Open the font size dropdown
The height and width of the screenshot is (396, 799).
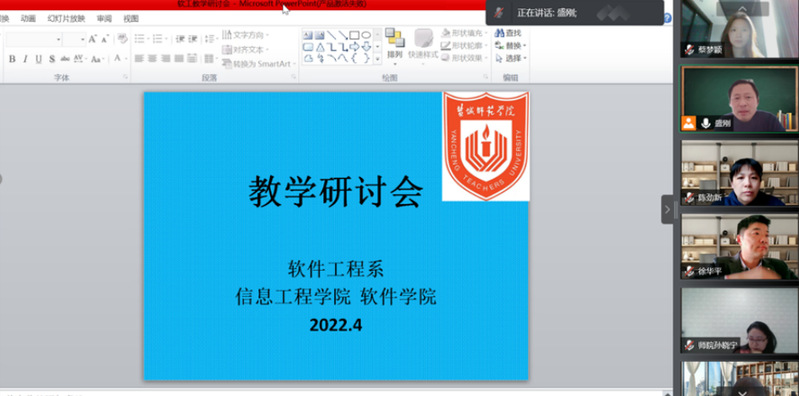82,39
